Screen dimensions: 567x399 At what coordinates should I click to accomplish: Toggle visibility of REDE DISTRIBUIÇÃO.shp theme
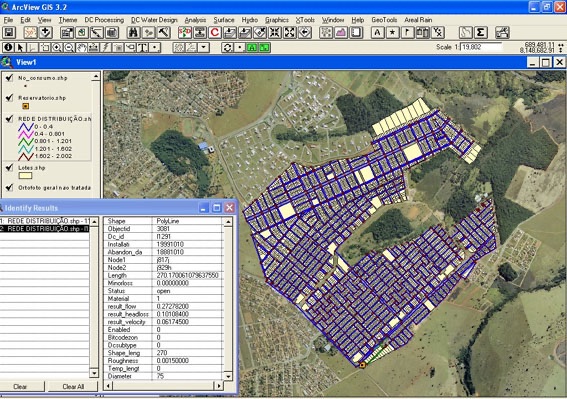pos(9,118)
